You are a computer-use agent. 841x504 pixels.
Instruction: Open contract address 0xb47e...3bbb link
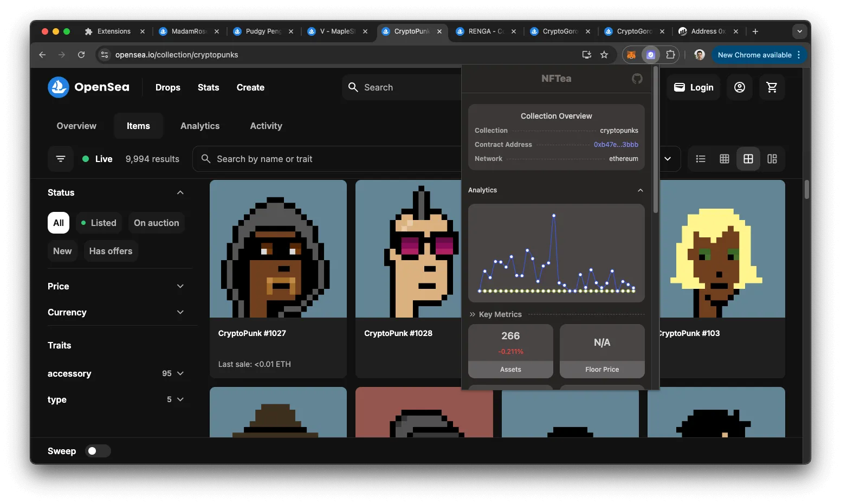(616, 145)
